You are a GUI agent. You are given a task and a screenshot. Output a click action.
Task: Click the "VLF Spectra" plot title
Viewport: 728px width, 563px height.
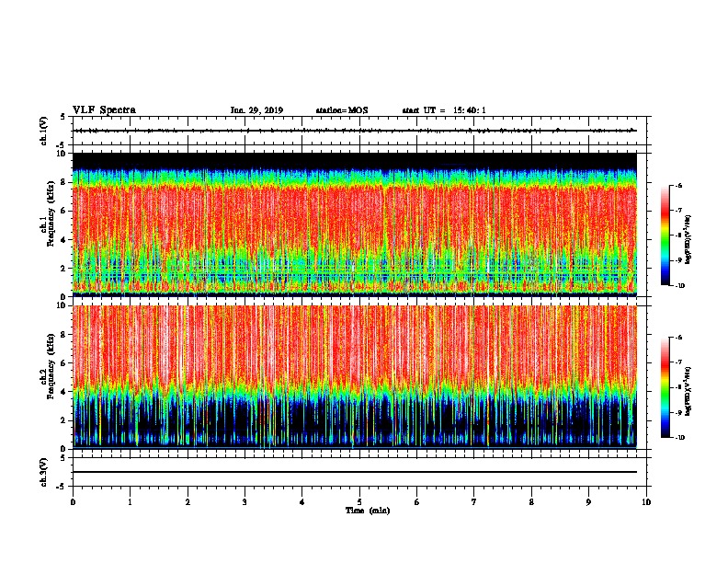pos(104,110)
